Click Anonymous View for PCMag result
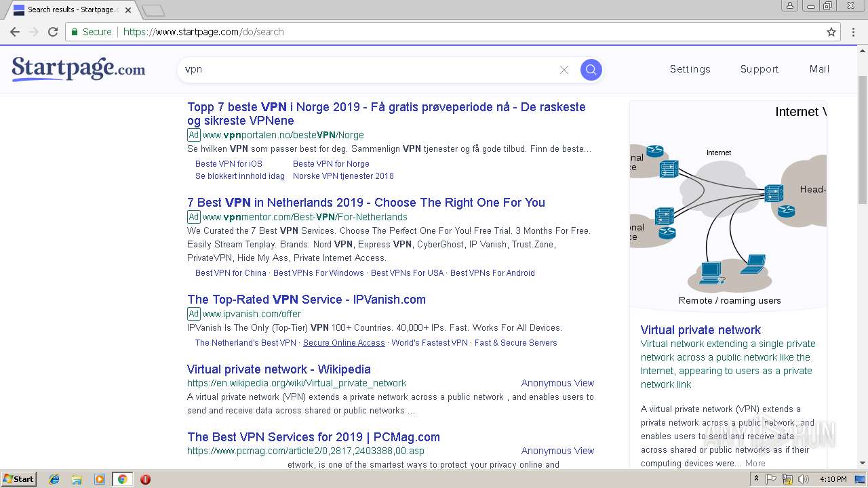868x488 pixels. (x=557, y=451)
